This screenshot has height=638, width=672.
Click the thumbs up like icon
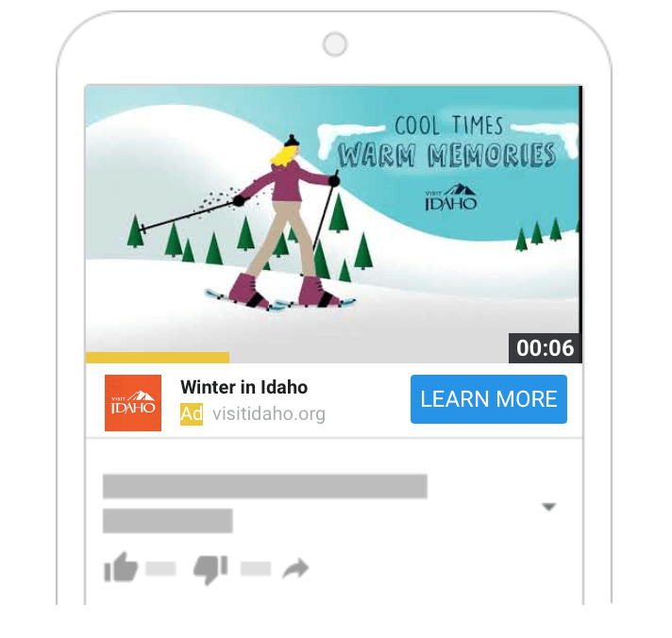coord(121,566)
